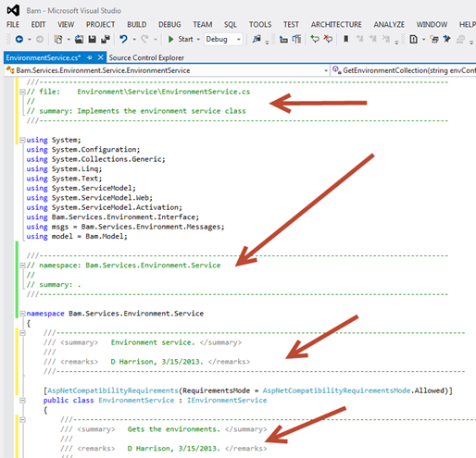The height and width of the screenshot is (458, 476).
Task: Toggle a bookmark with the bookmark icon
Action: (346, 39)
